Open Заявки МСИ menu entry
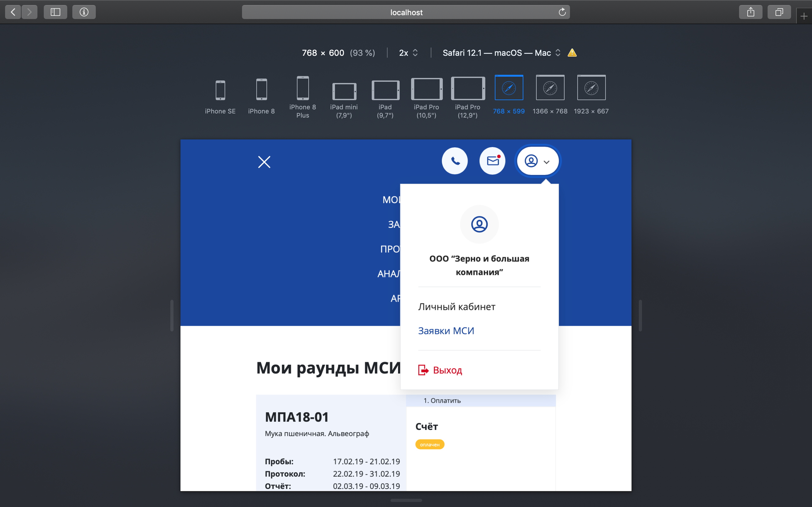Image resolution: width=812 pixels, height=507 pixels. [446, 331]
